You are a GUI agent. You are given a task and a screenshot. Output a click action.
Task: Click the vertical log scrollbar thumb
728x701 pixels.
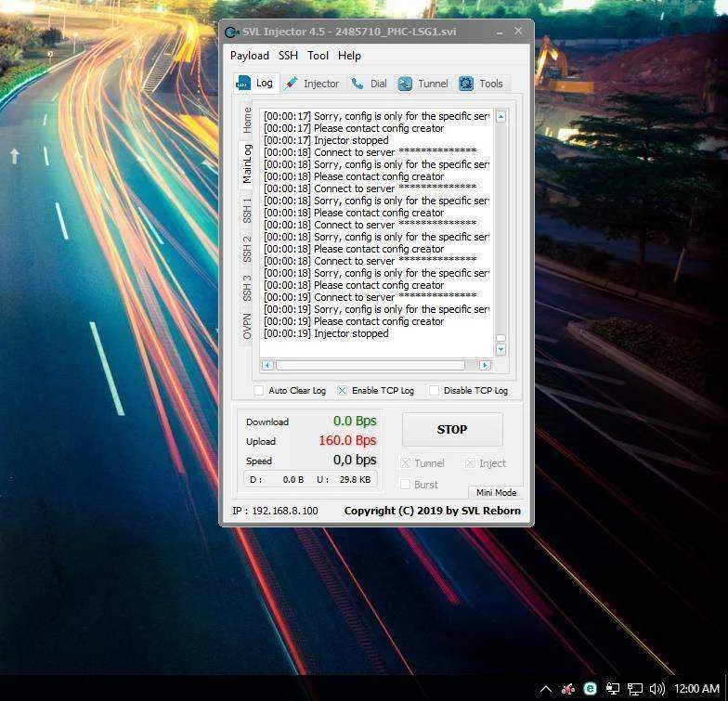[500, 338]
